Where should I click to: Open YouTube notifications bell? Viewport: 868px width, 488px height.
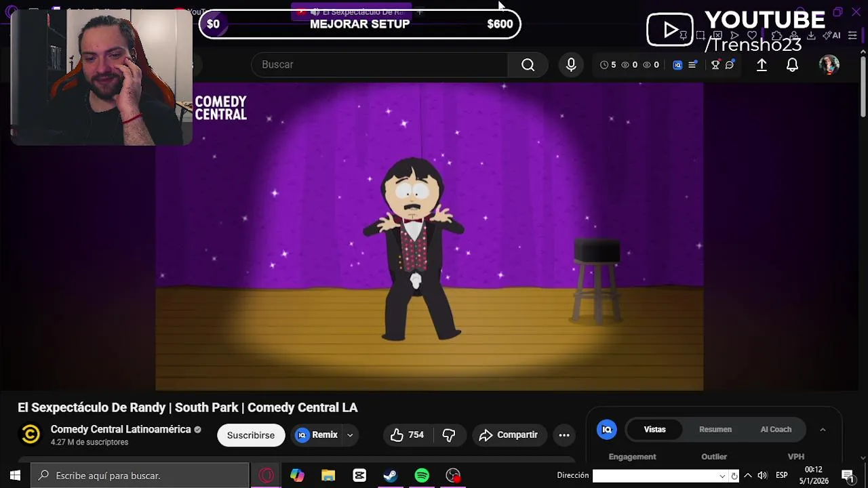coord(792,64)
